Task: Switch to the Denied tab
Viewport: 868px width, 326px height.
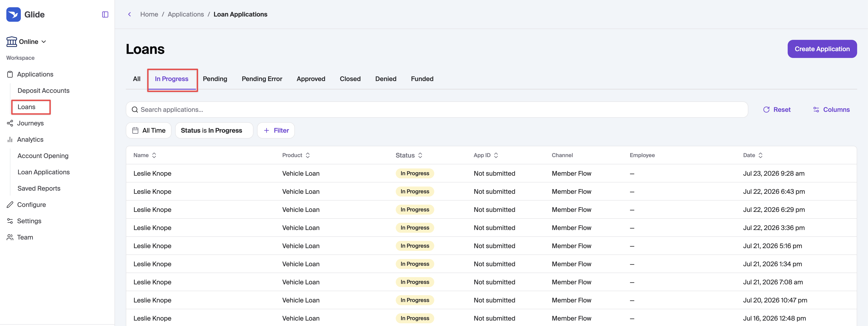Action: click(386, 79)
